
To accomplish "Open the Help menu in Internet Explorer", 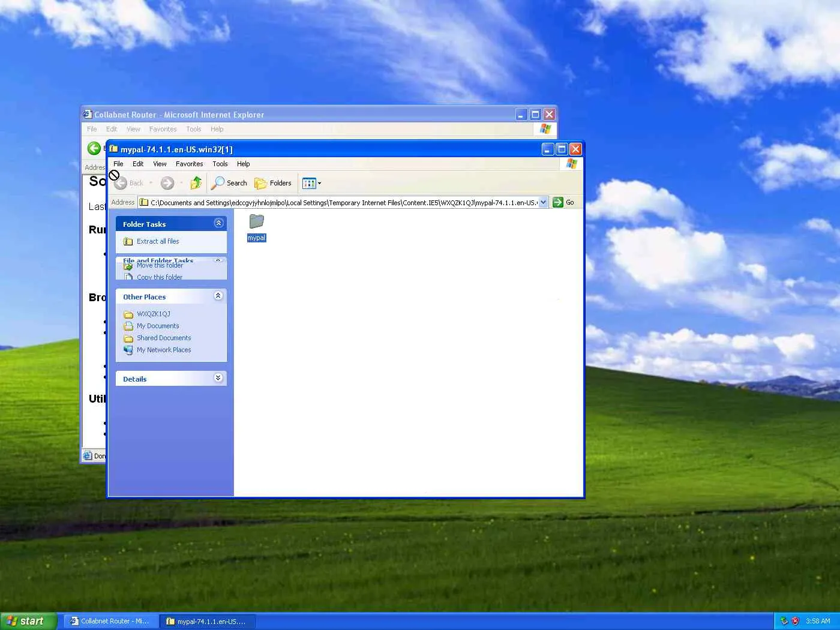I will pos(217,129).
